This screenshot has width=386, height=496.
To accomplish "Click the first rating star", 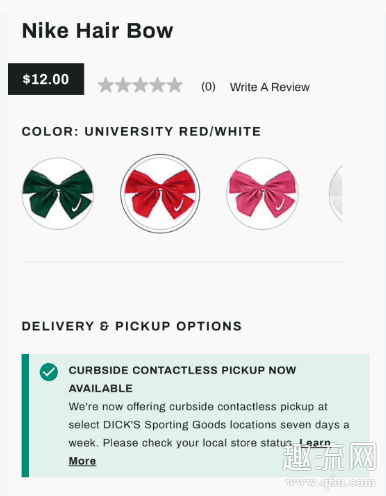I will pos(106,85).
